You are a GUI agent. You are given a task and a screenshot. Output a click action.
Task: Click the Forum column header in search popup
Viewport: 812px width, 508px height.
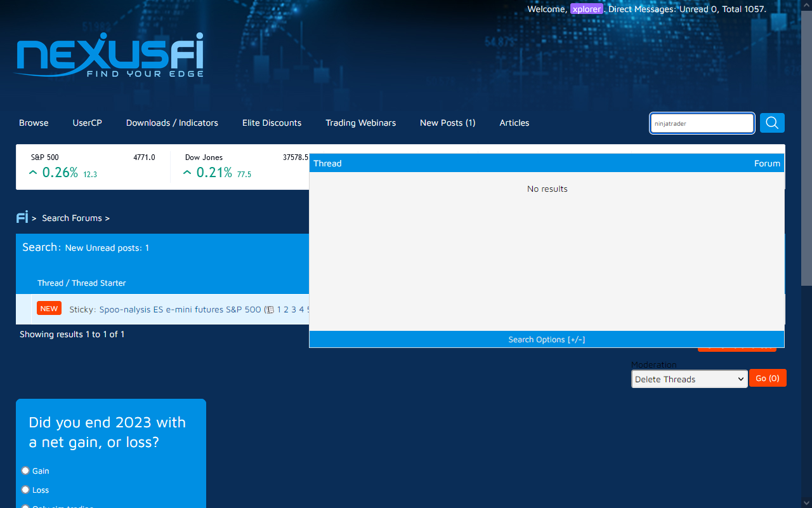pos(767,163)
